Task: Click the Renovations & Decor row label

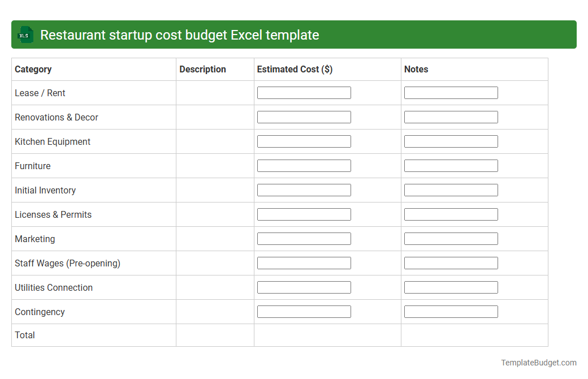Action: (57, 117)
